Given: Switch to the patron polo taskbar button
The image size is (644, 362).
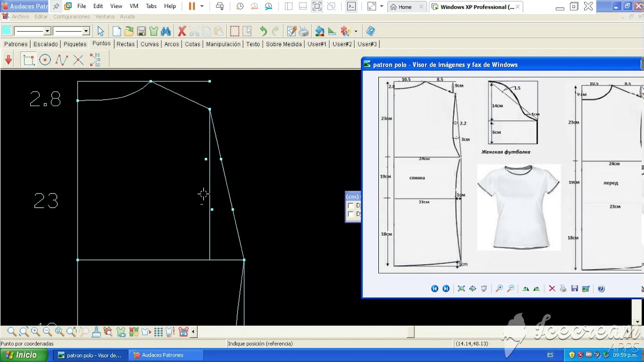Looking at the screenshot, I should pyautogui.click(x=90, y=355).
